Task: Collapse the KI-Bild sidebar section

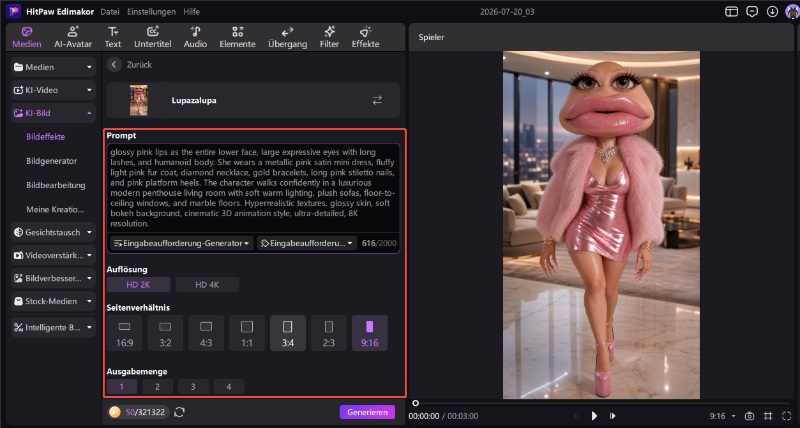Action: point(53,113)
